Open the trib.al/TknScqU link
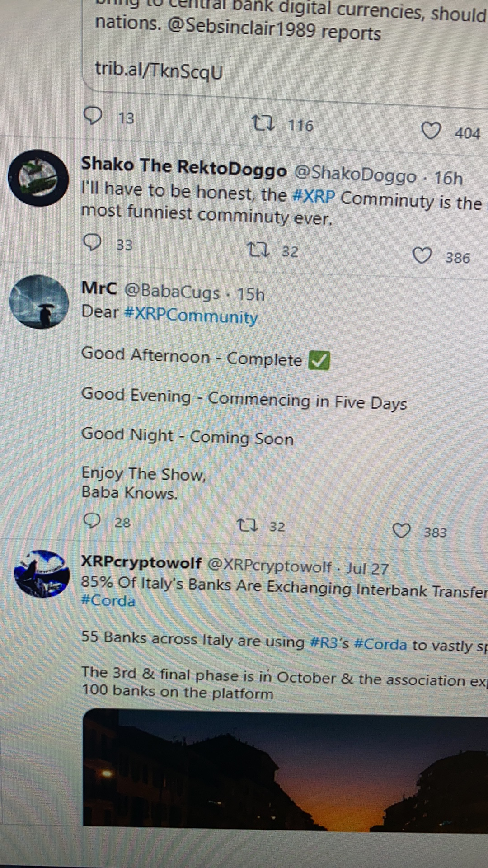The width and height of the screenshot is (488, 868). pyautogui.click(x=159, y=71)
